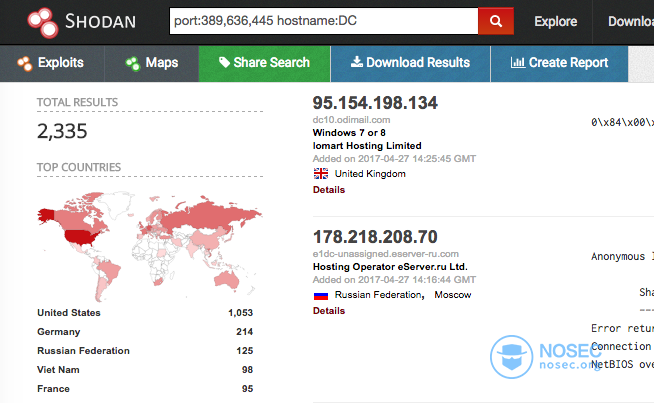
Task: Click the Share Search tag icon
Action: (x=224, y=62)
